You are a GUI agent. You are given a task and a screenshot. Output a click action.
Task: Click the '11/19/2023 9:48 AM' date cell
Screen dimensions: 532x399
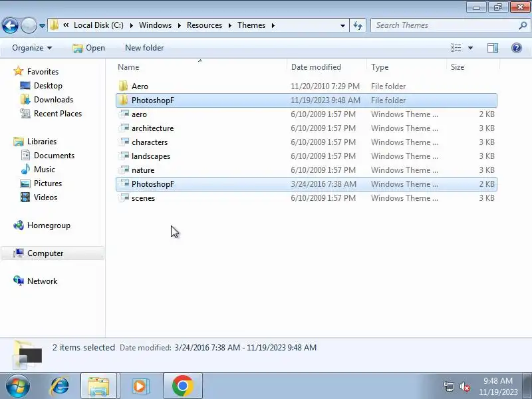pyautogui.click(x=325, y=100)
